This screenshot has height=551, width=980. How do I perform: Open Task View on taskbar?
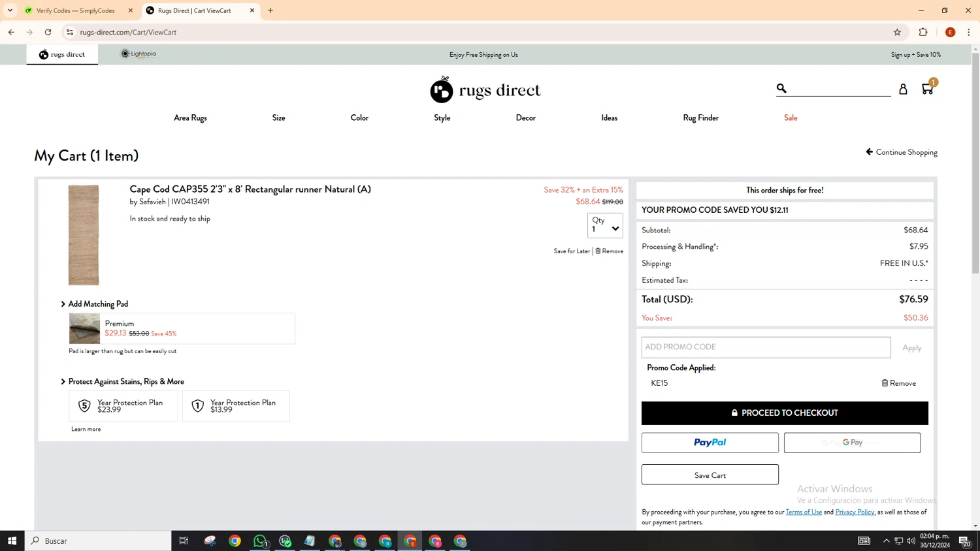click(x=184, y=541)
